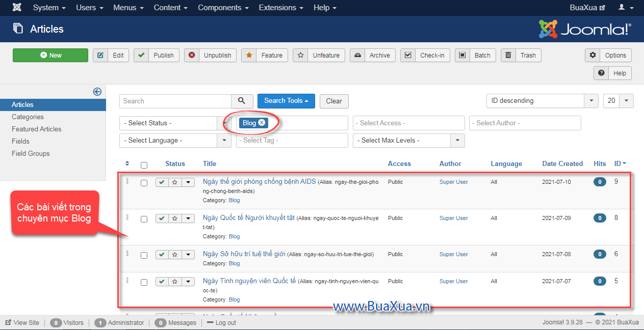Feature the Người khuyết tật article star
The height and width of the screenshot is (330, 644).
(175, 218)
